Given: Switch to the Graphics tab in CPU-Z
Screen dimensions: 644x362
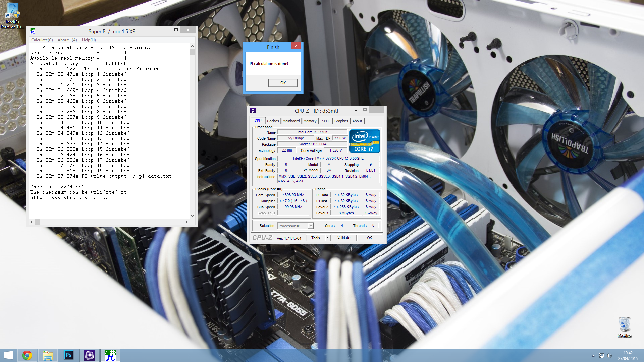Looking at the screenshot, I should coord(341,121).
